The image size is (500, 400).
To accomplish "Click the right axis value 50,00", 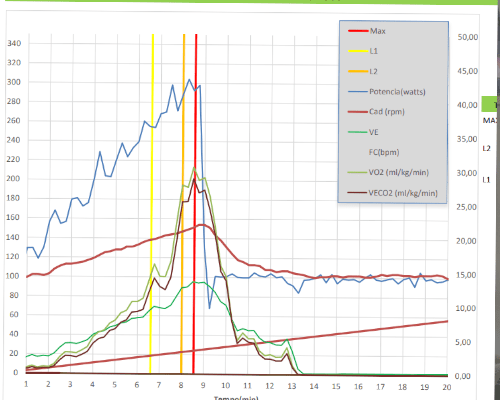I will tap(468, 37).
